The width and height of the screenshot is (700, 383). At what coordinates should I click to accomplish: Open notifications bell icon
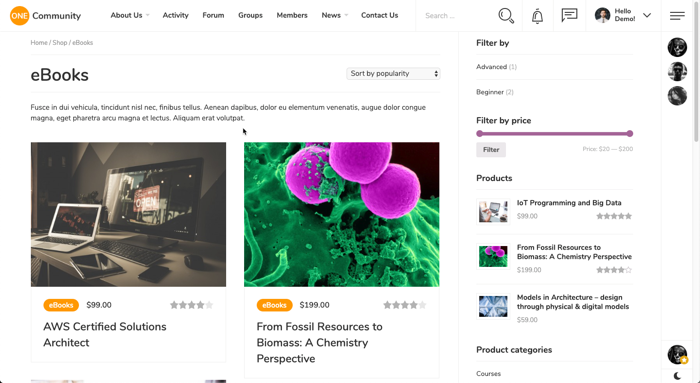tap(538, 16)
